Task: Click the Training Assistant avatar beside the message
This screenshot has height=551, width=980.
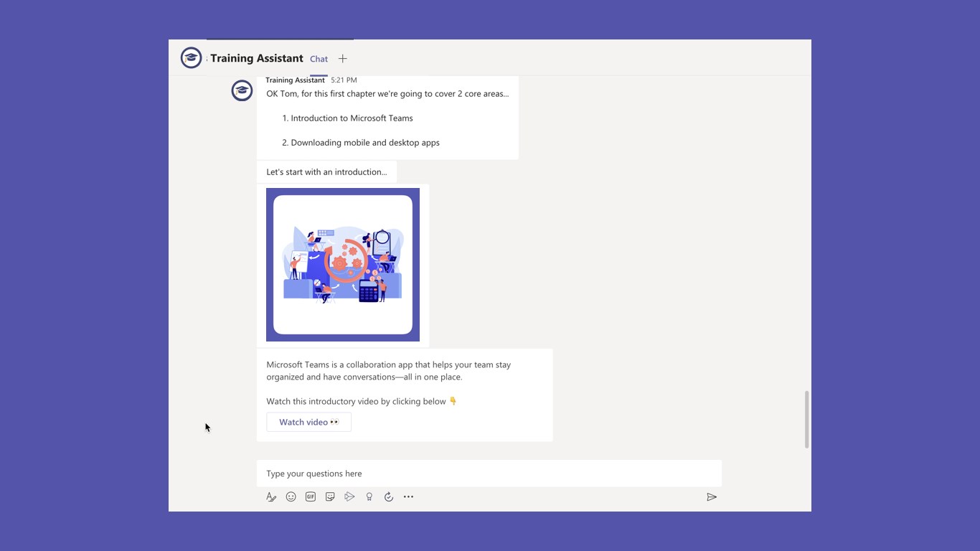Action: [242, 90]
